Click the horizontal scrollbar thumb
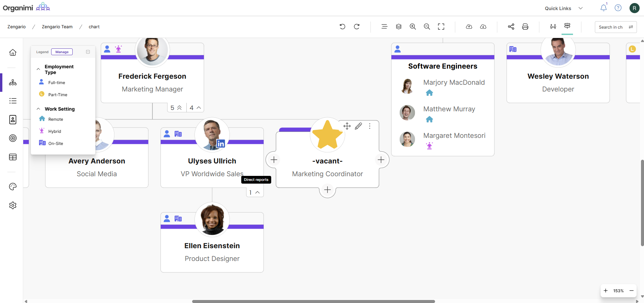Screen dimensions: 644x303 click(x=313, y=301)
